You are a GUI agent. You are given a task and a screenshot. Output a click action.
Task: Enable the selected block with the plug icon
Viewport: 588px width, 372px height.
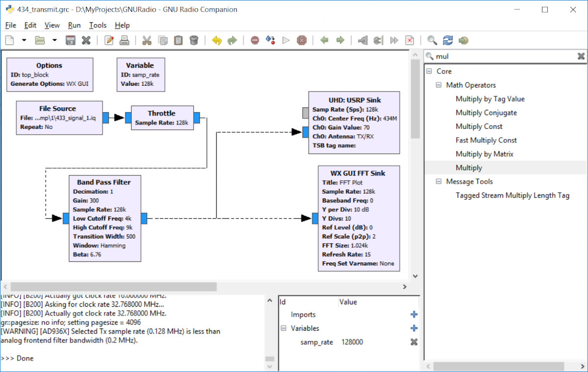pyautogui.click(x=363, y=40)
